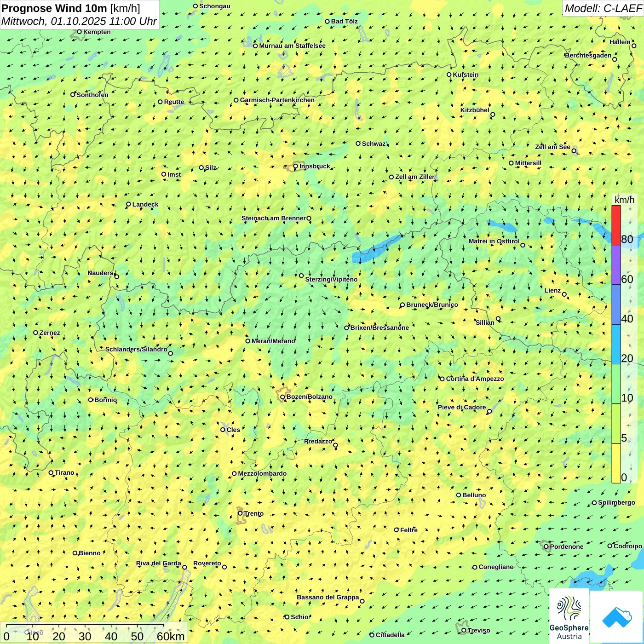
Task: Click the Innsbruck city label
Action: click(x=315, y=166)
